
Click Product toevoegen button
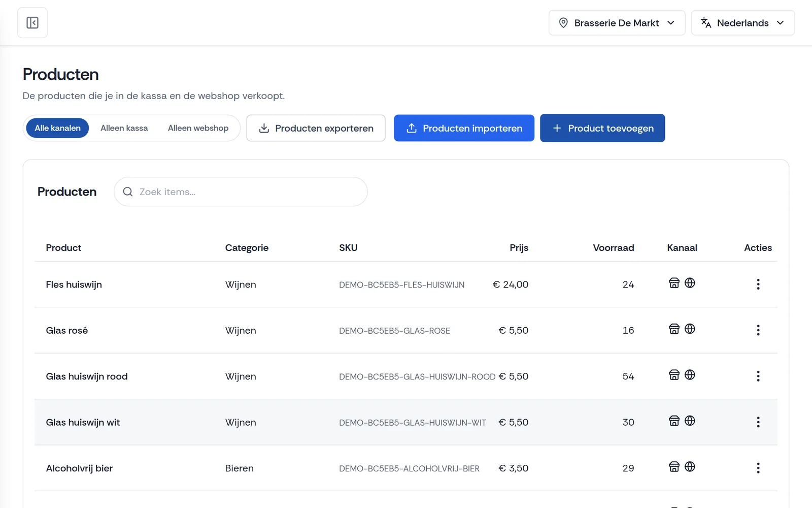pos(602,128)
